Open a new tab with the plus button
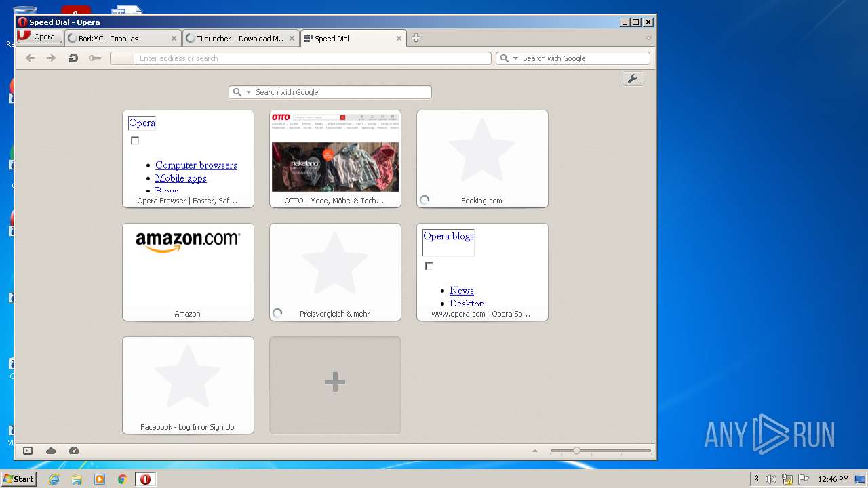The height and width of the screenshot is (488, 868). [416, 38]
